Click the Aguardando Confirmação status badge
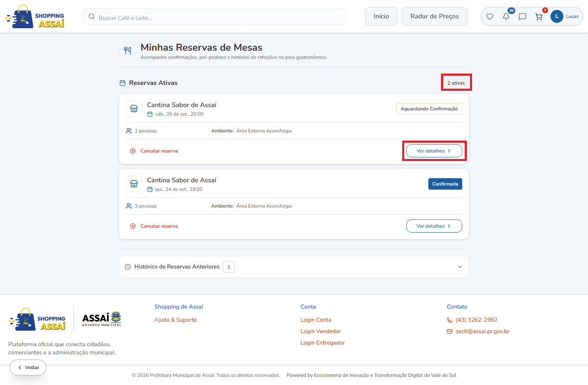 429,109
